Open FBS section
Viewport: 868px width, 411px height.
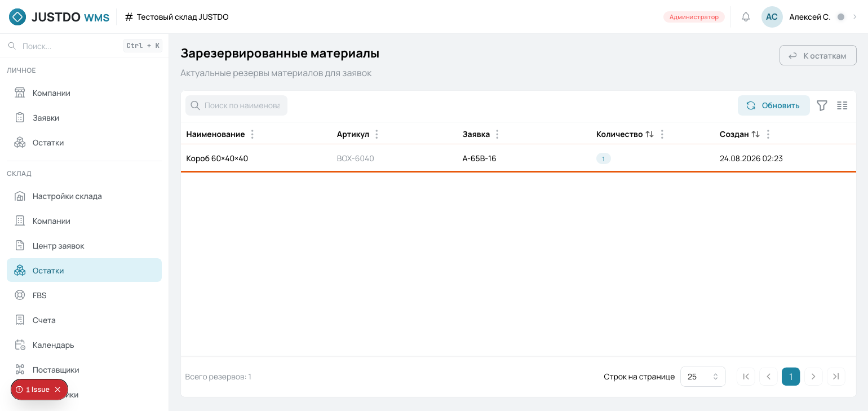85,295
